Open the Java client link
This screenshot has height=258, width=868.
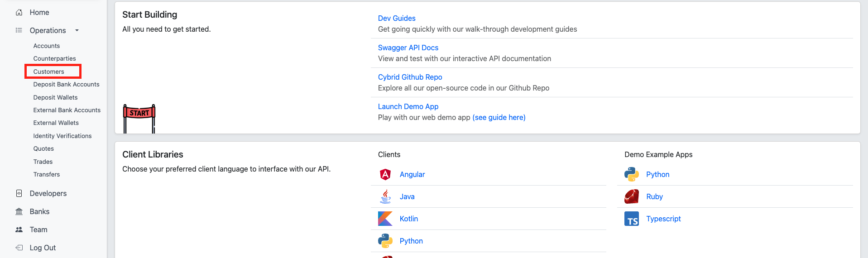click(407, 196)
